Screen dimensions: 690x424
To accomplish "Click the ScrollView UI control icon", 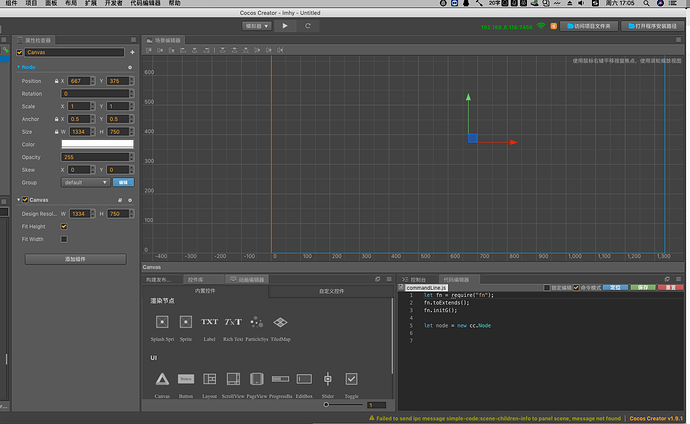I will (233, 379).
